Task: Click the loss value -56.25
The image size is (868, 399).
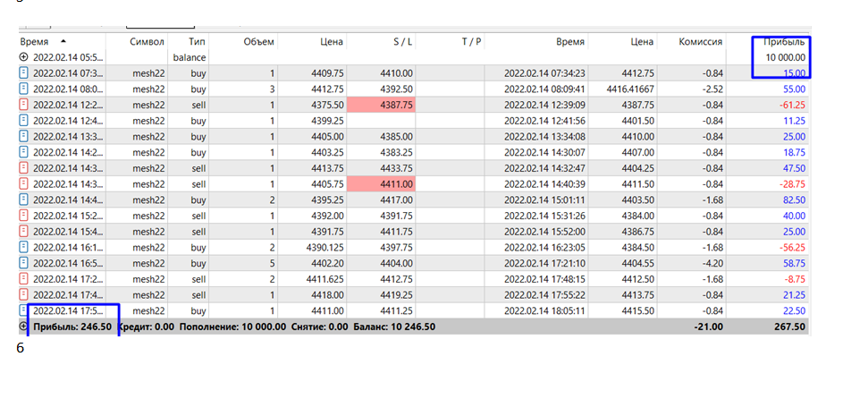Action: 793,247
